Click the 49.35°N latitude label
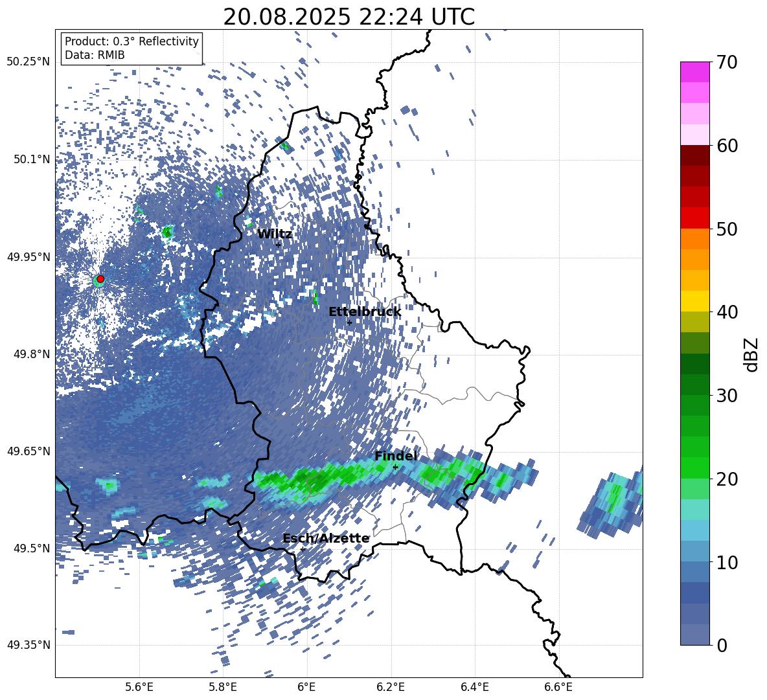 (29, 645)
